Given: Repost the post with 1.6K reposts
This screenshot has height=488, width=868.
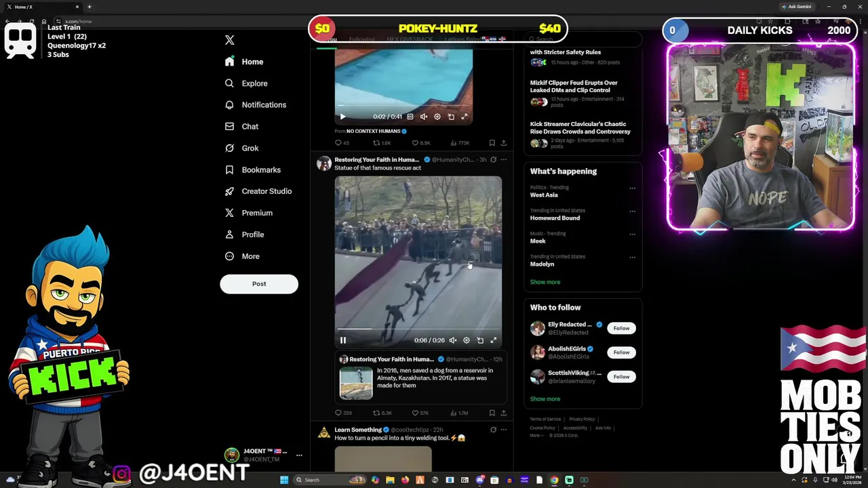Looking at the screenshot, I should [x=382, y=143].
